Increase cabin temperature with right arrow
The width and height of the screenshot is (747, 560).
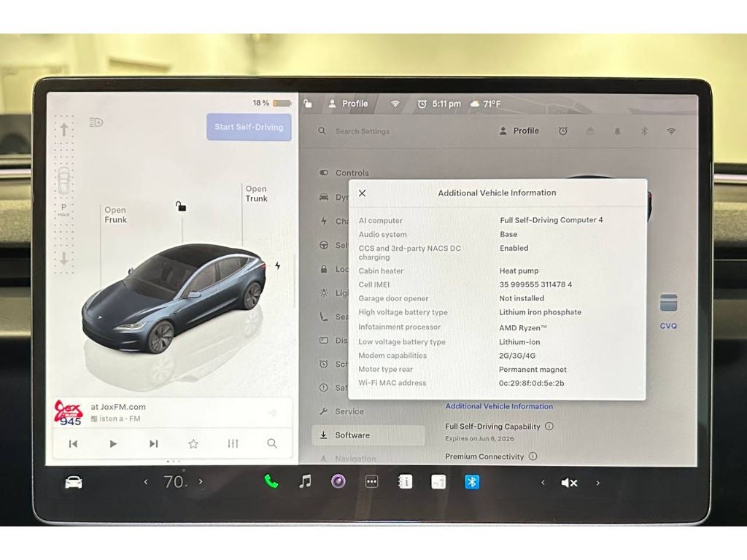[x=201, y=482]
